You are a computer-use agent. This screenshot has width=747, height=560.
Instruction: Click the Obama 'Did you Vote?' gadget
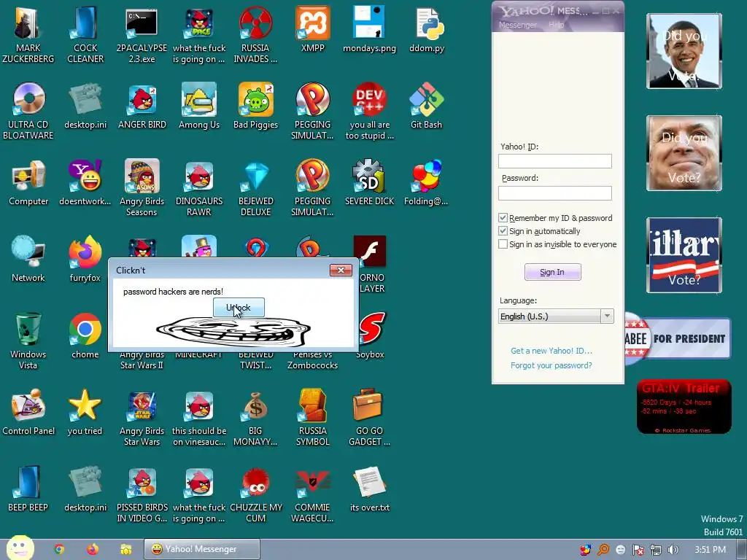[684, 51]
